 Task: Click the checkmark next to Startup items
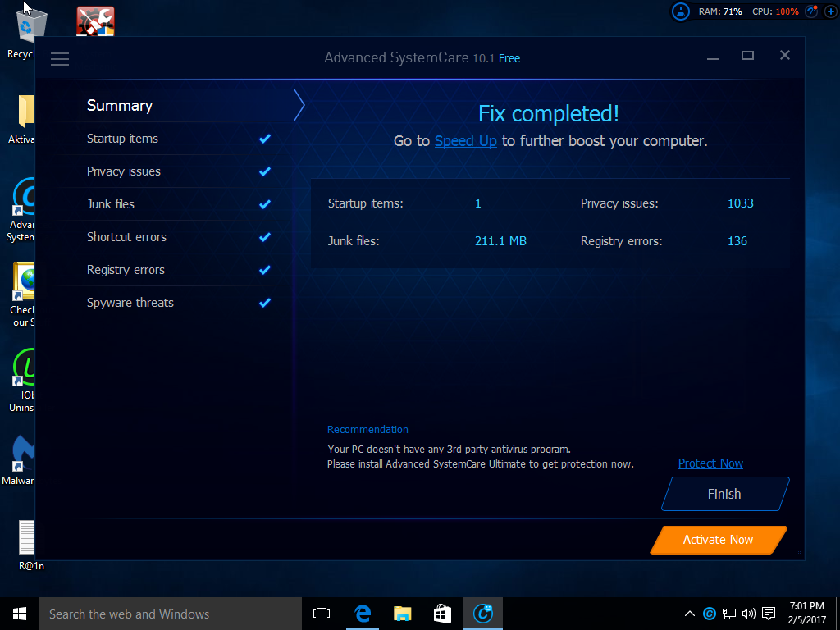coord(265,139)
